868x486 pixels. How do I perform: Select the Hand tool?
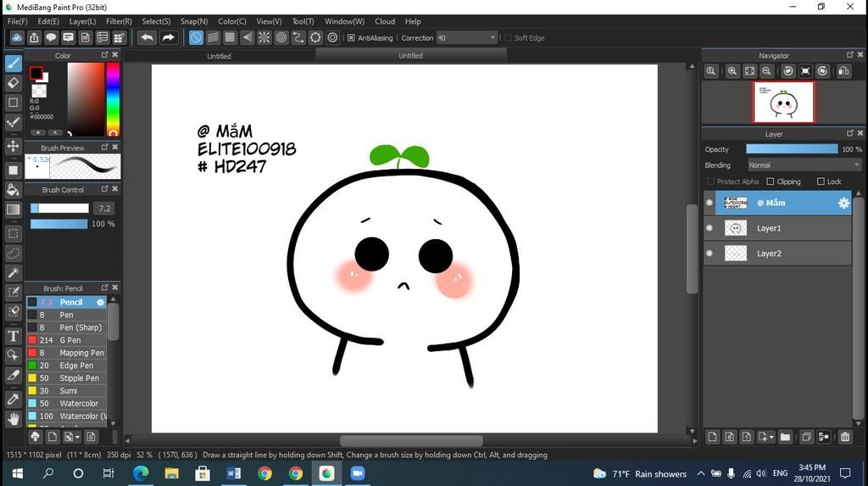[x=14, y=419]
